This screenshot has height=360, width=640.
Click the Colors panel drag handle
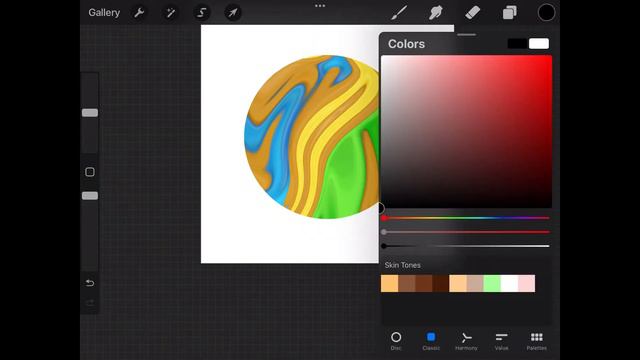coord(466,35)
